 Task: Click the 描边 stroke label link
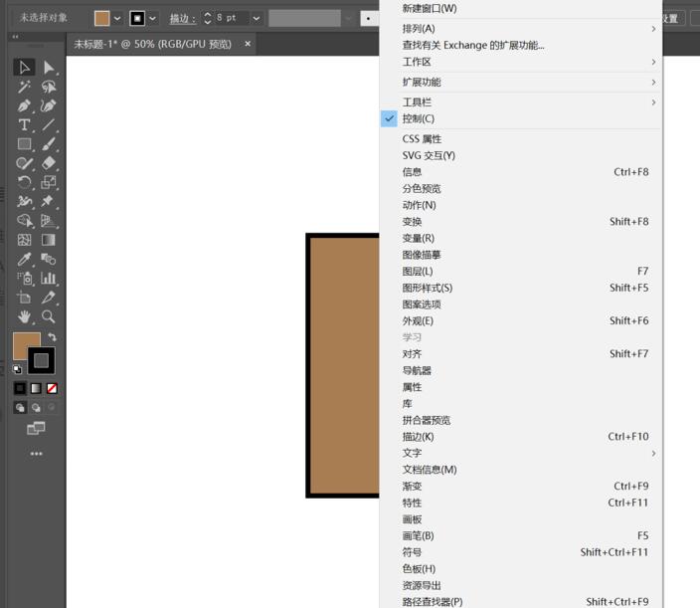click(x=182, y=18)
